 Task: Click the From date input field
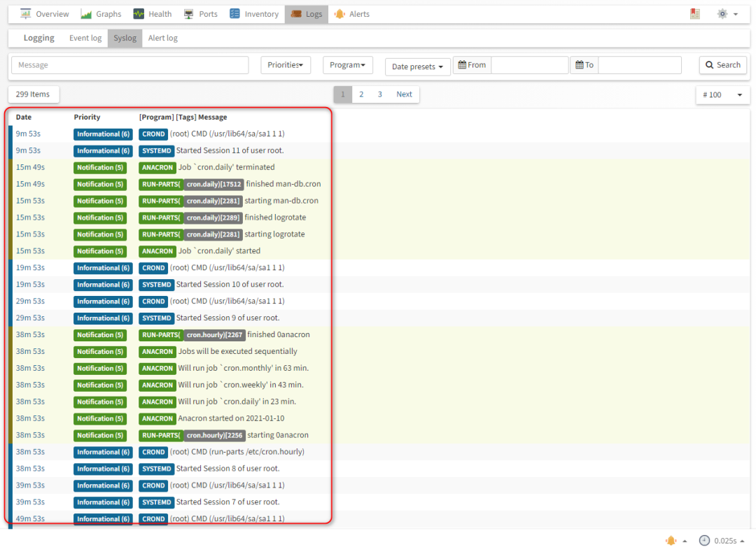(x=529, y=65)
